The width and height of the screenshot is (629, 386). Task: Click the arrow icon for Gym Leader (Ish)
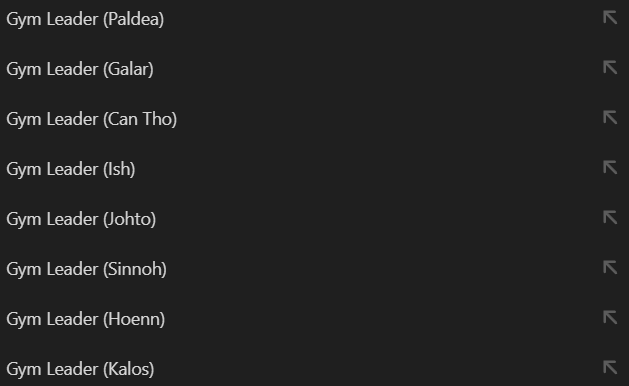(610, 167)
